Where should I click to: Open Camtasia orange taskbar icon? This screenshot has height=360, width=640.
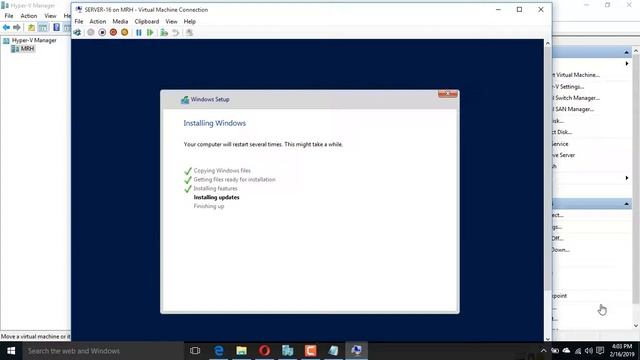[310, 351]
